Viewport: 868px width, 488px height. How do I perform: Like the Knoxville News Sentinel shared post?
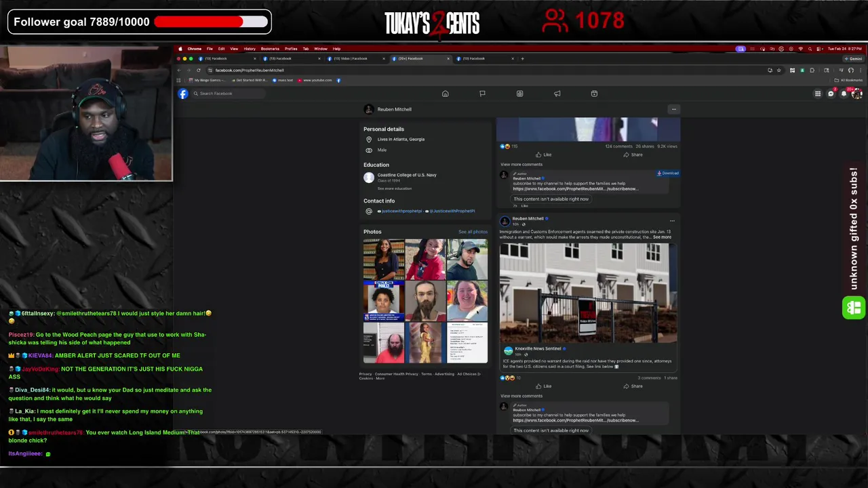544,386
